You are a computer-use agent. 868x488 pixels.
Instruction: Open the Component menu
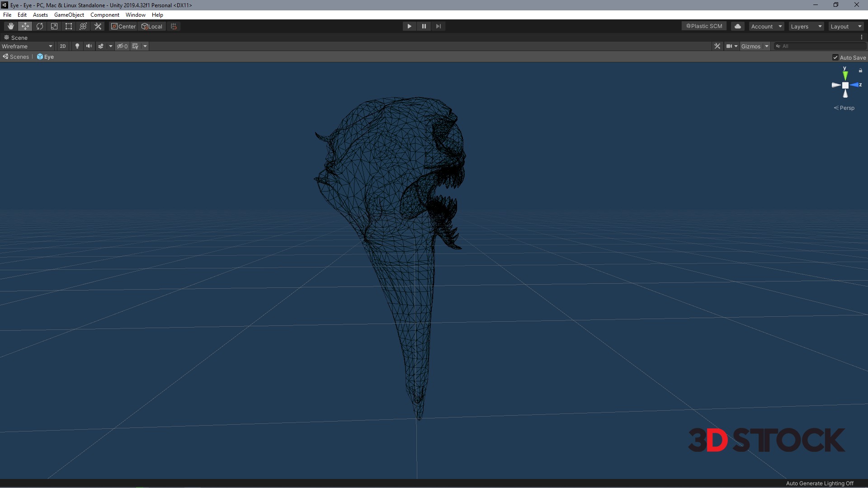[x=104, y=15]
